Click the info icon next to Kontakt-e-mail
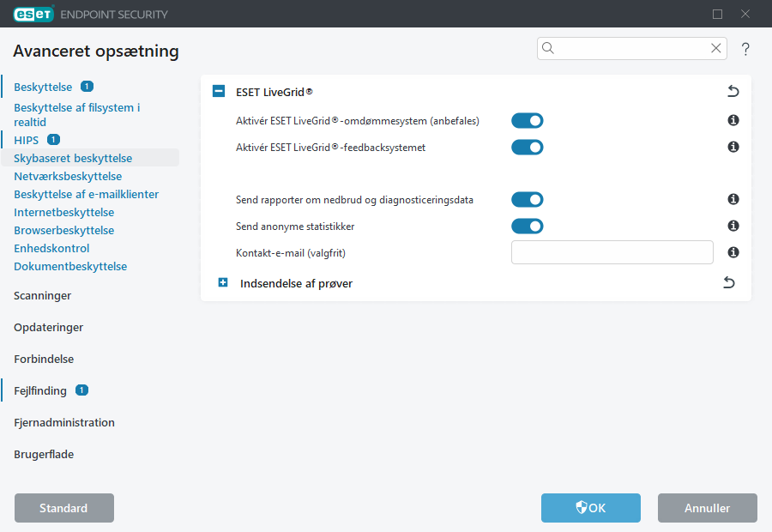Viewport: 772px width, 532px height. tap(733, 251)
